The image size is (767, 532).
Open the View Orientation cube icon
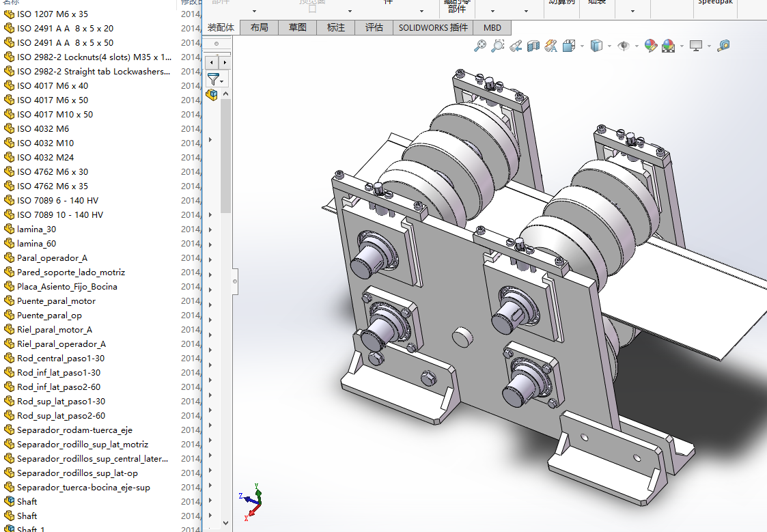tap(569, 46)
